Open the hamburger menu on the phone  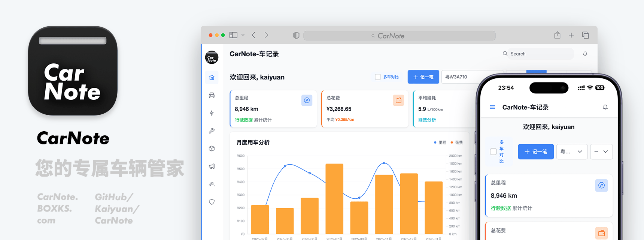pyautogui.click(x=492, y=107)
